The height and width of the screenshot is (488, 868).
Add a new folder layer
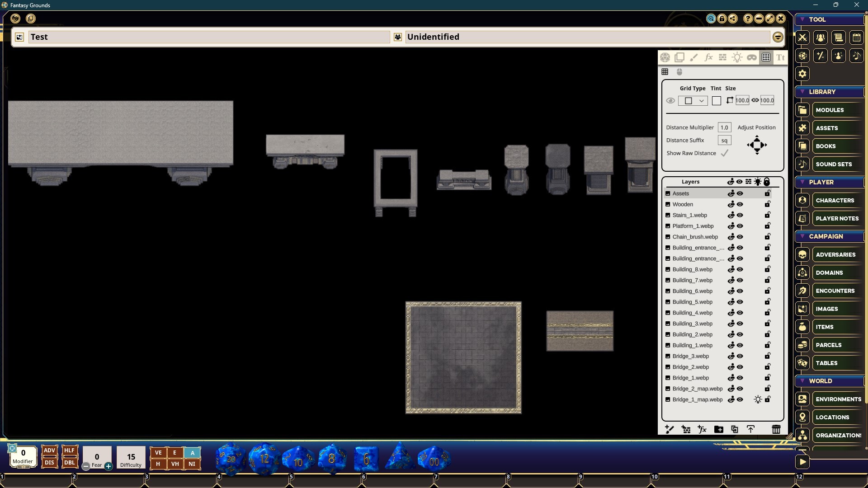tap(718, 429)
